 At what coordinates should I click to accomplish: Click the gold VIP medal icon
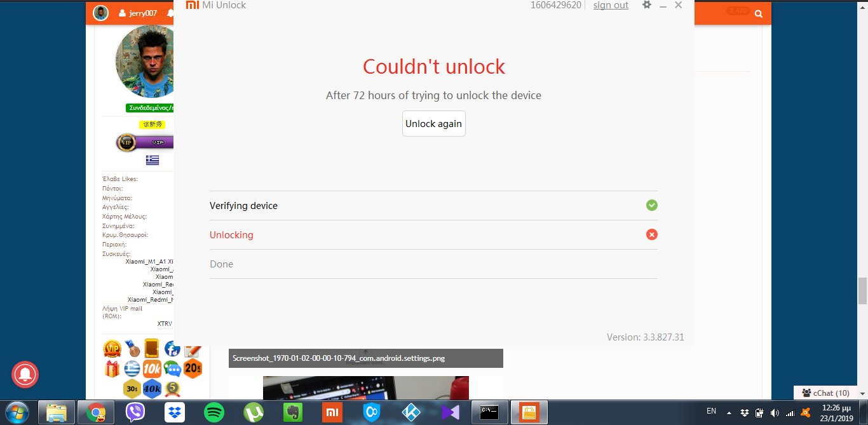coord(112,348)
